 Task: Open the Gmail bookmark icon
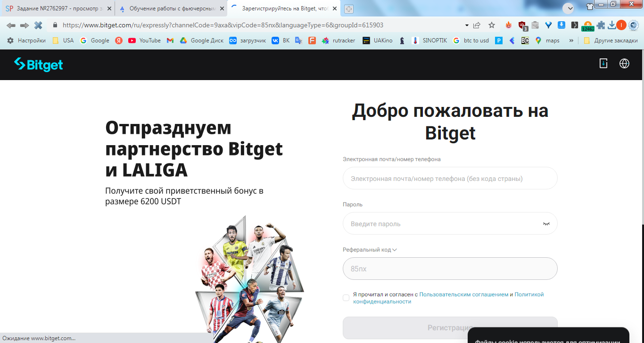click(x=170, y=41)
